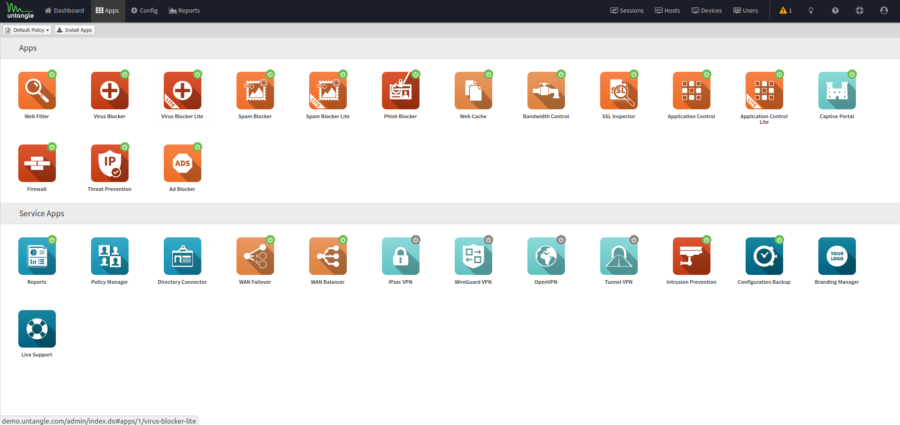Viewport: 900px width, 425px height.
Task: View the Sessions page
Action: 627,10
